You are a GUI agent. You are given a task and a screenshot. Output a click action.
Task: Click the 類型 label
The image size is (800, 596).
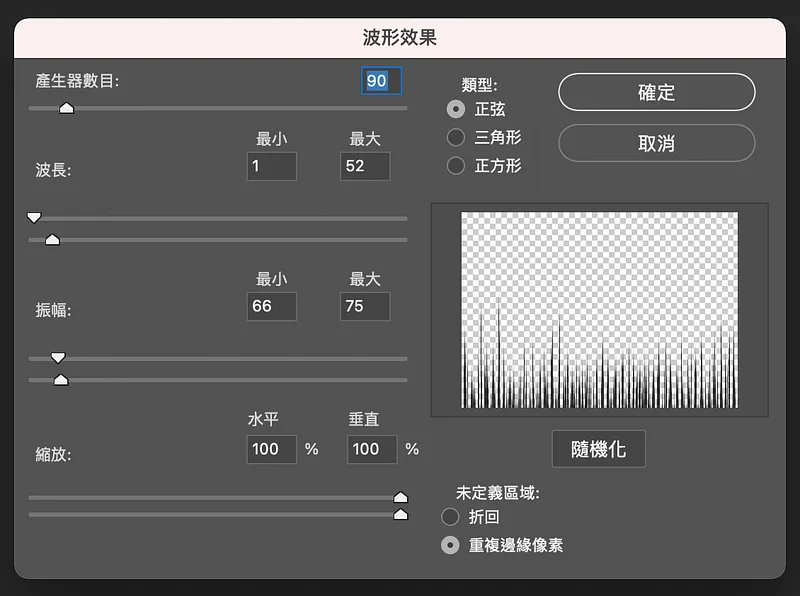coord(479,85)
